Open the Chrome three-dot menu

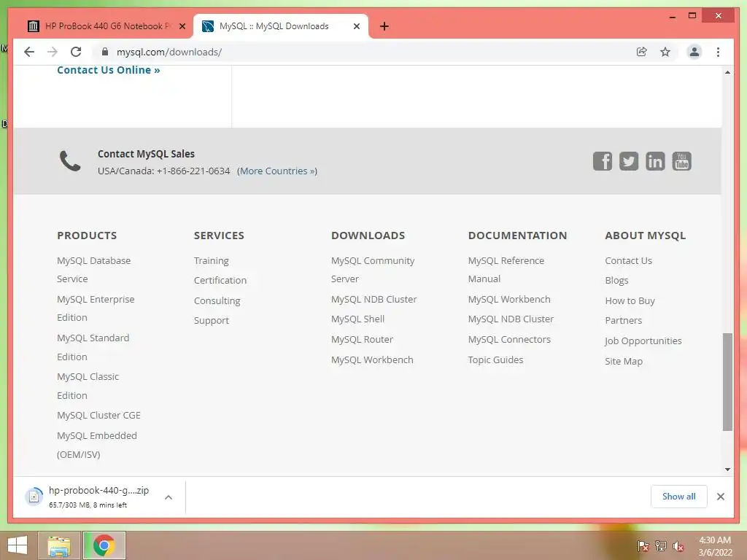click(718, 52)
